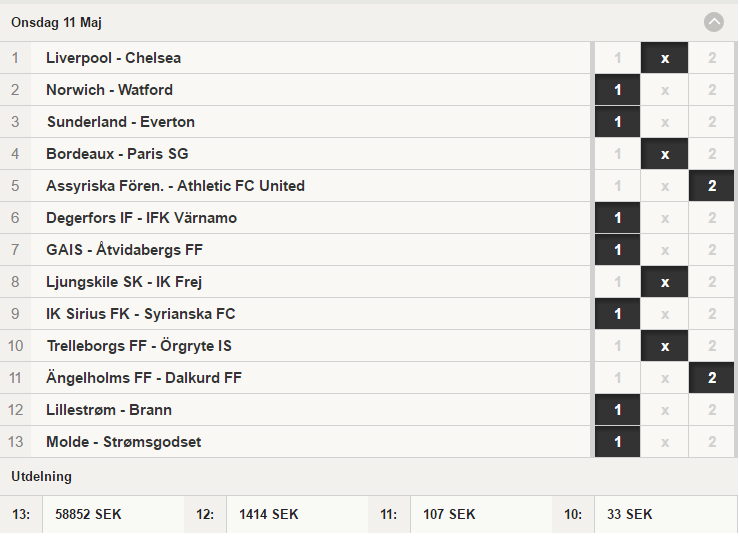Deselect 1 for Sunderland - Everton
This screenshot has height=537, width=739.
(617, 122)
